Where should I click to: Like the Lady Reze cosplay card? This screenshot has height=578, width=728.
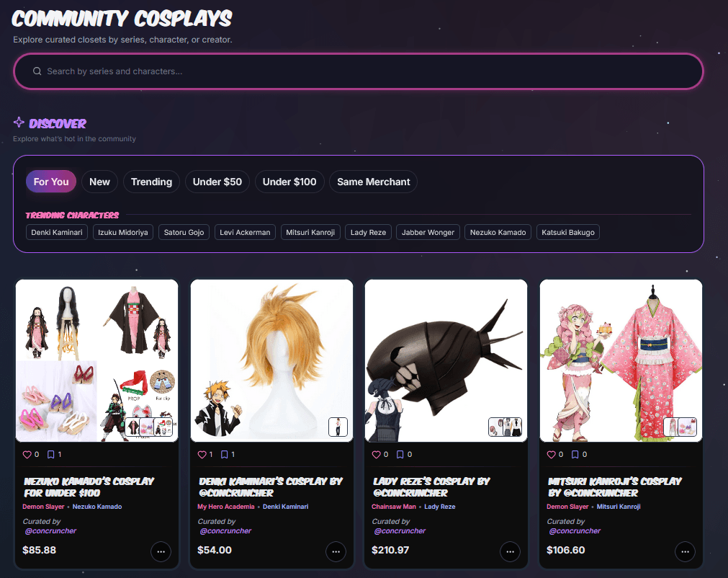tap(376, 455)
